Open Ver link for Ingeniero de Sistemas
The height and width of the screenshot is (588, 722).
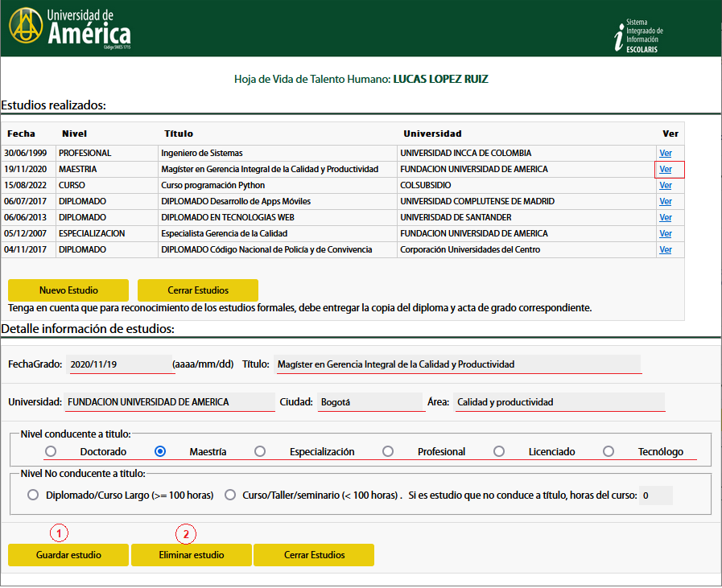[666, 153]
